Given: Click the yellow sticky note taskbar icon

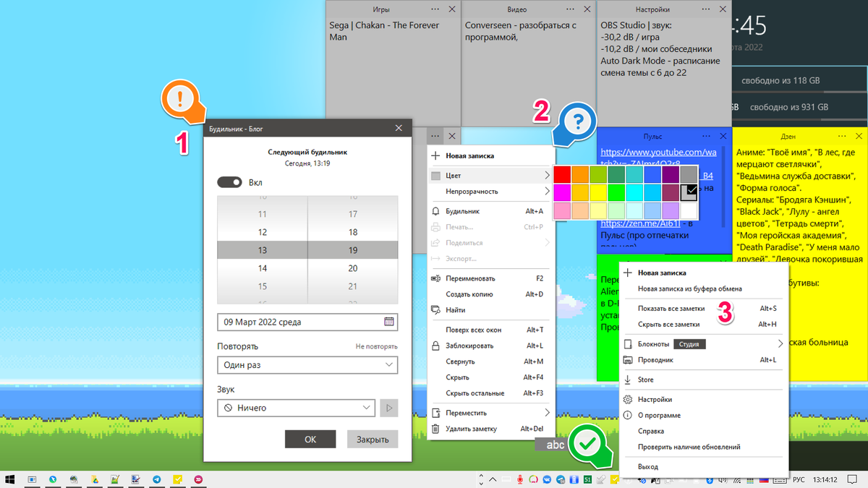Looking at the screenshot, I should (x=177, y=479).
